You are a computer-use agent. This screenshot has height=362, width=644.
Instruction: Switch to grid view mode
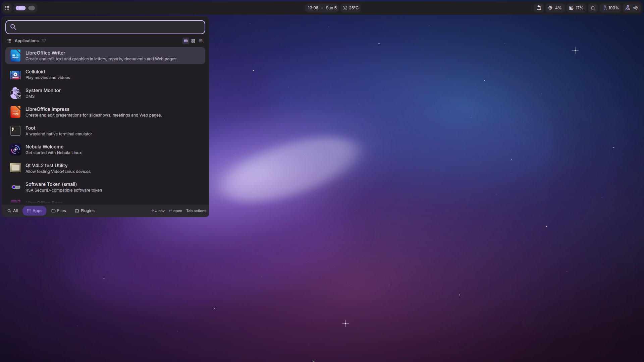193,41
